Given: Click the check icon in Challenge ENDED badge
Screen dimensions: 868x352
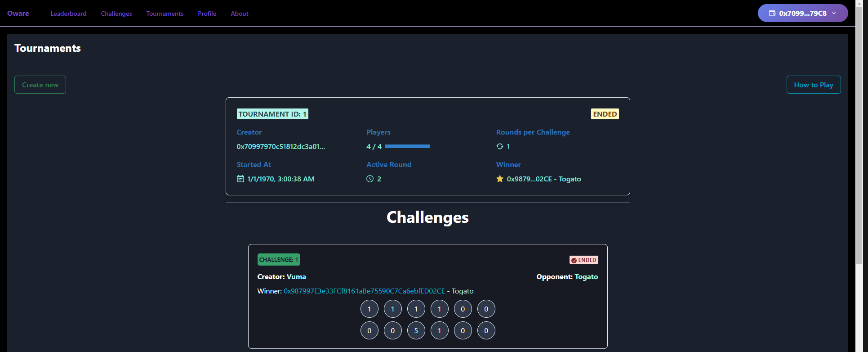Looking at the screenshot, I should [x=574, y=260].
